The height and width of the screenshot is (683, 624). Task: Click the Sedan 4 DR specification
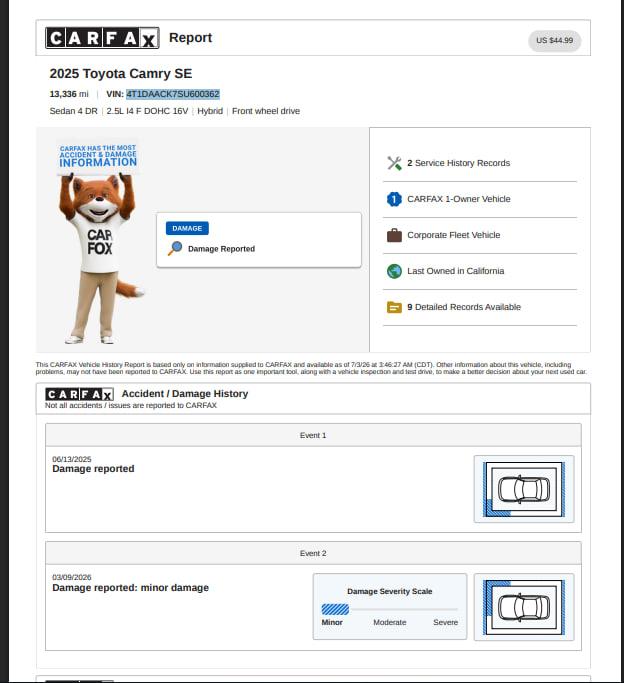pyautogui.click(x=74, y=111)
